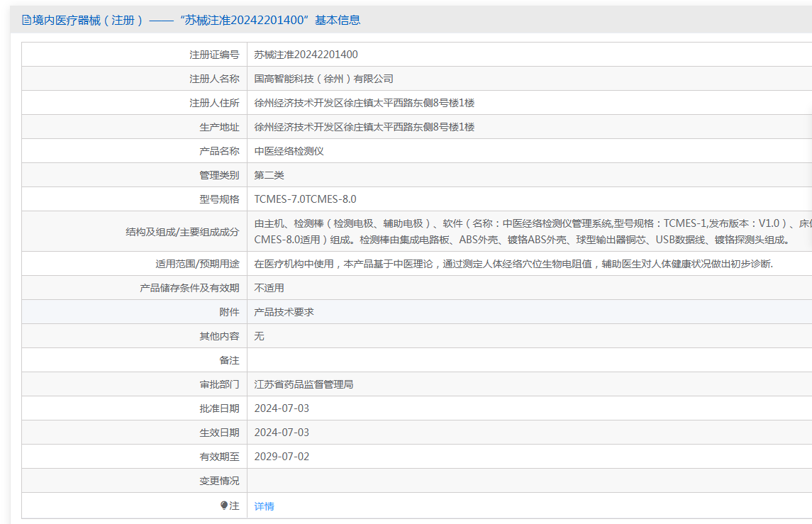Click the 适用范围/预期用途 label
This screenshot has width=812, height=524.
pos(197,264)
